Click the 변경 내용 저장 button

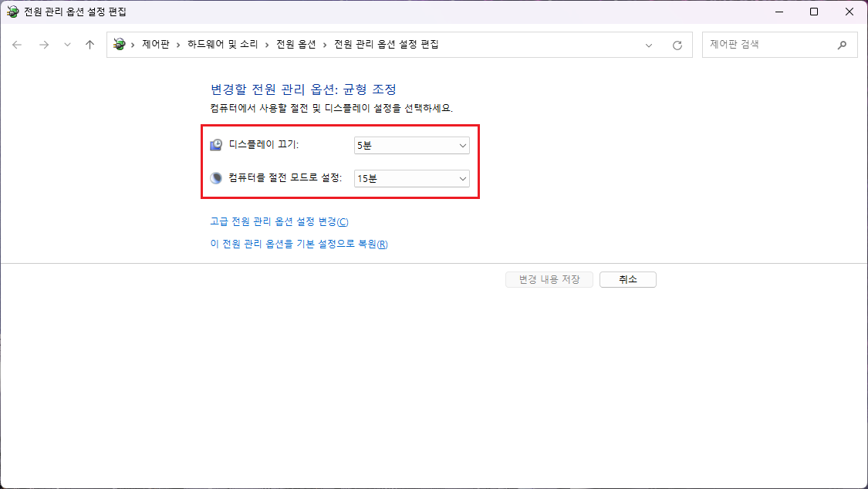[x=549, y=279]
